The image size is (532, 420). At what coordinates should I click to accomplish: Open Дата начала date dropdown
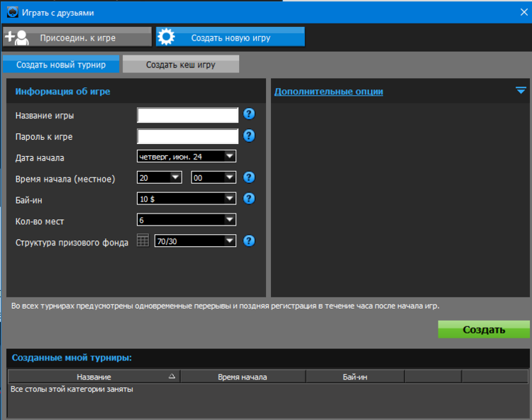coord(187,156)
